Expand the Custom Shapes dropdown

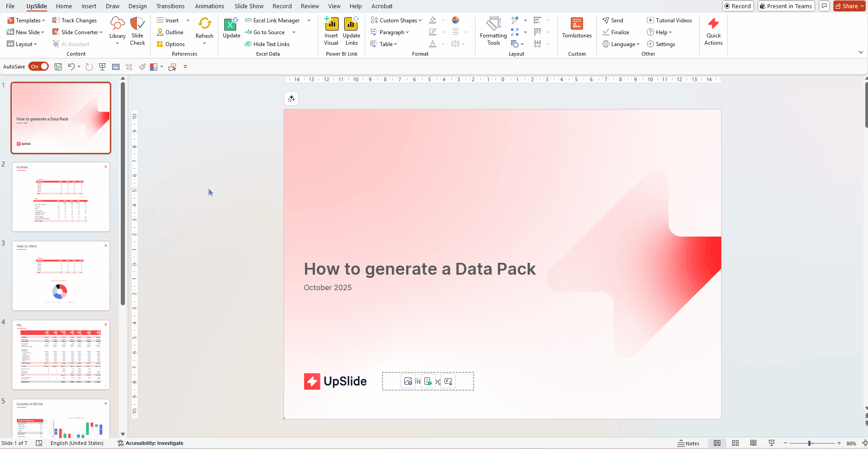click(419, 20)
